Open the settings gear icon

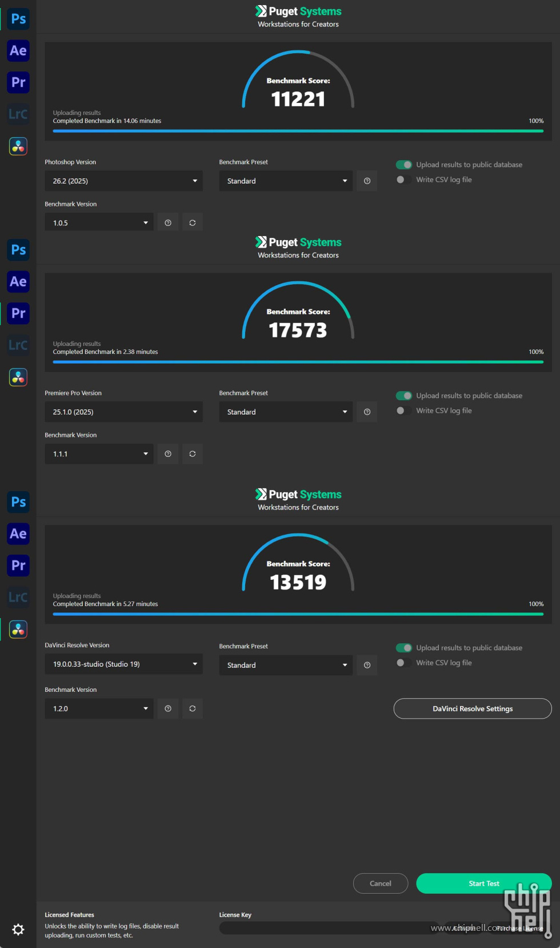(18, 929)
